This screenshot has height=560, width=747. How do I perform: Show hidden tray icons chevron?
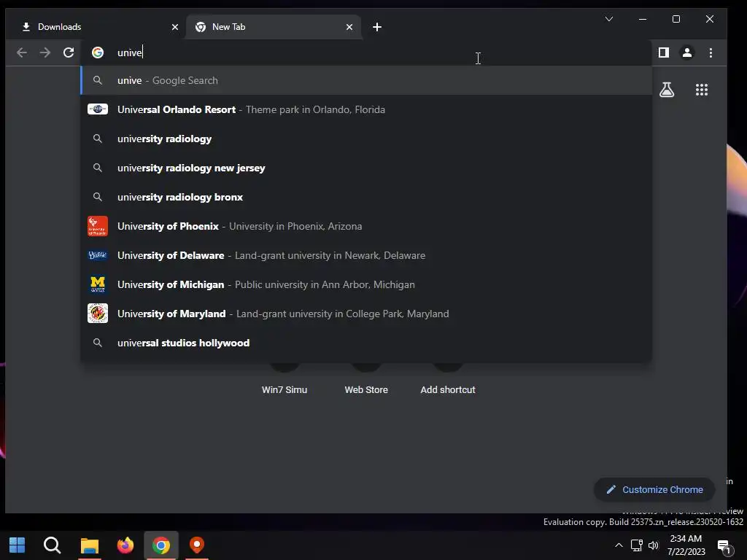pos(619,545)
